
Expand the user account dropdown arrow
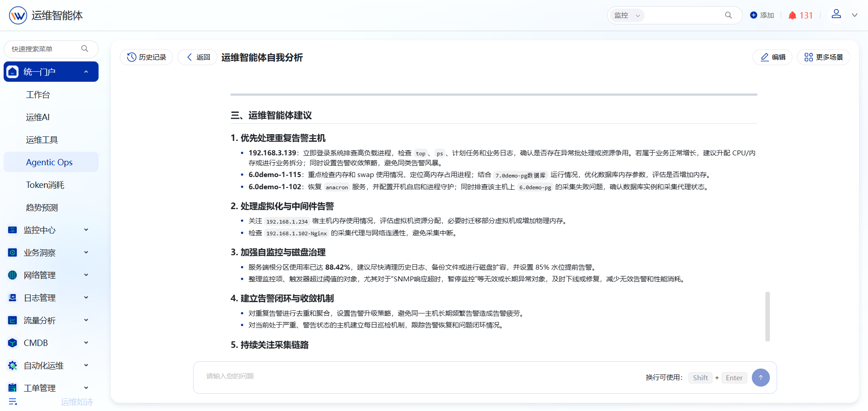854,15
